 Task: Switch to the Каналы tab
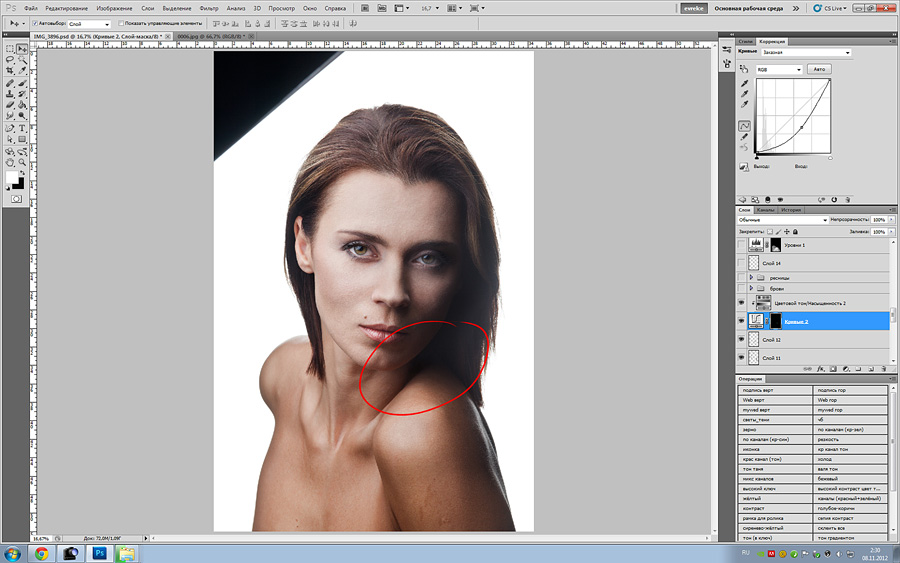coord(765,210)
